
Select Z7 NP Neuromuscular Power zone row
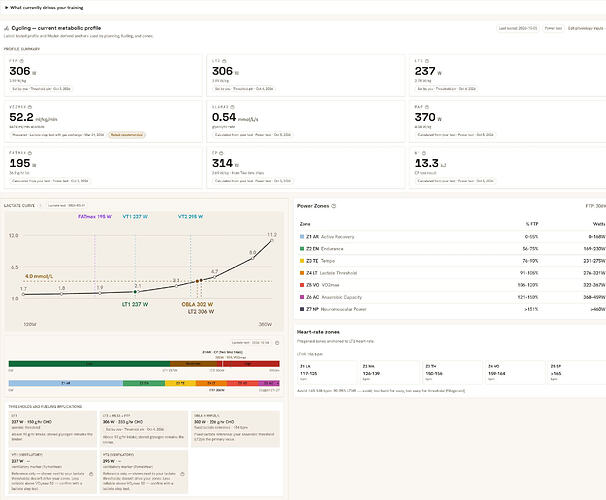[x=453, y=309]
